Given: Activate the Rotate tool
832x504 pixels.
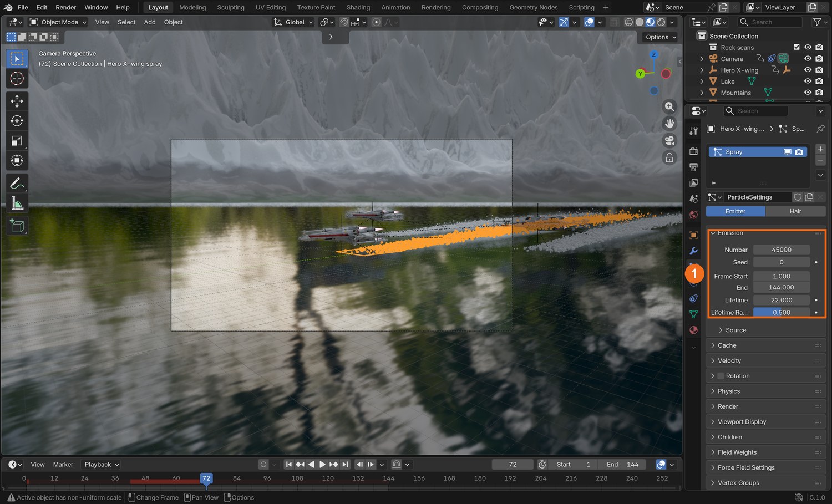Looking at the screenshot, I should [17, 121].
